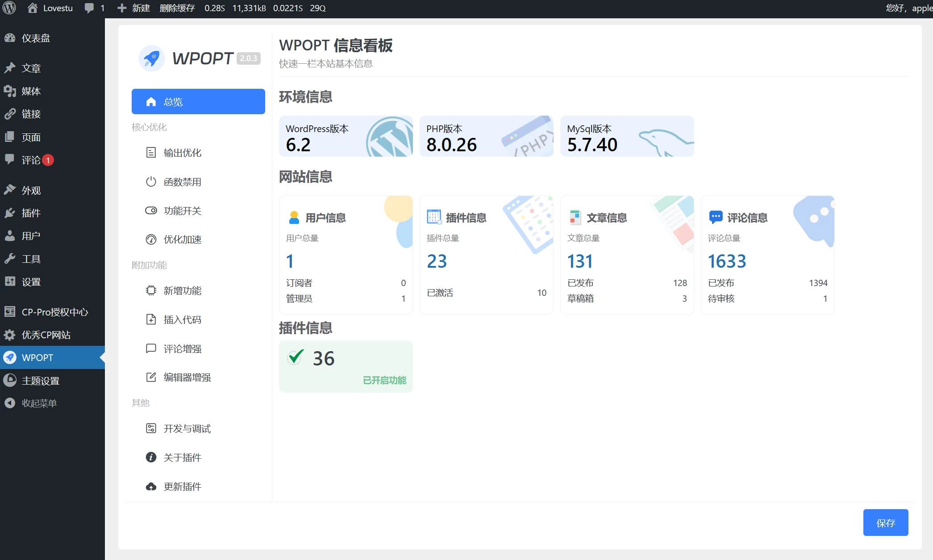933x560 pixels.
Task: Click the 用户 person icon in sidebar
Action: click(10, 236)
